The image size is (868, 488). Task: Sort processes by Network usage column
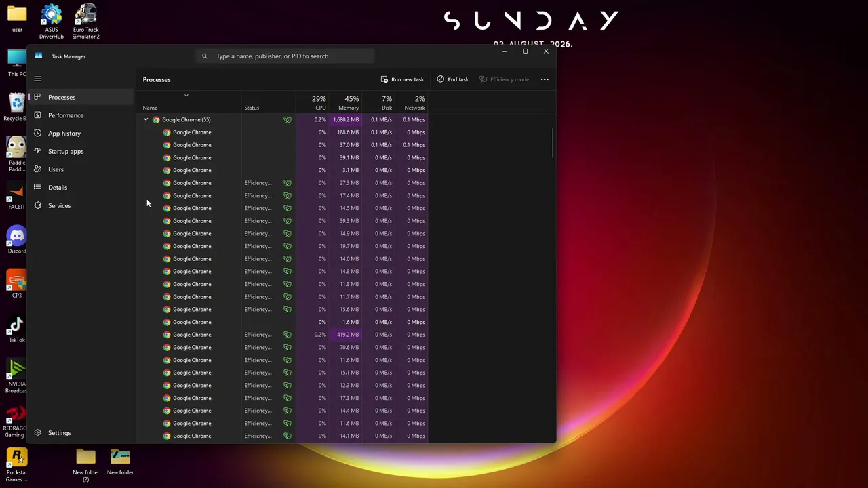point(412,102)
